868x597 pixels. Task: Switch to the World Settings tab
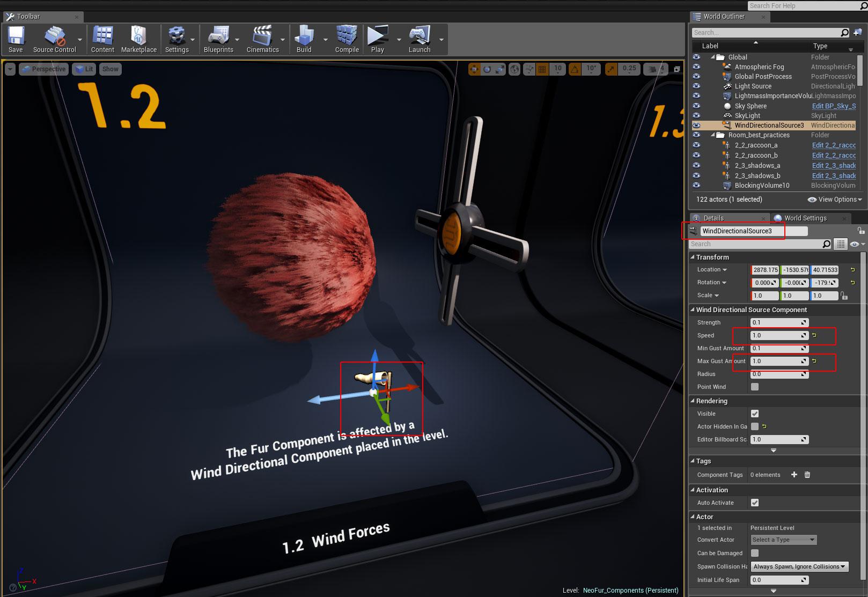pos(805,218)
